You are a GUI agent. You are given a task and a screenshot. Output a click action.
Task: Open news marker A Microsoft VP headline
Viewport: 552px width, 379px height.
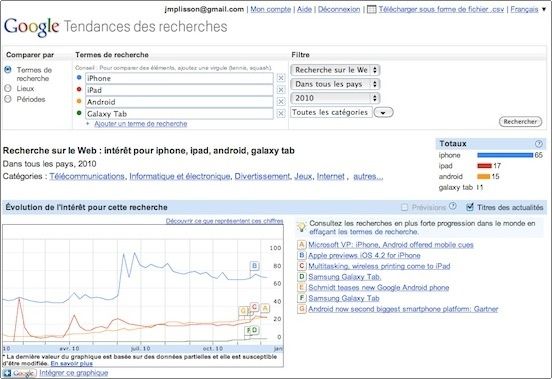tap(391, 245)
